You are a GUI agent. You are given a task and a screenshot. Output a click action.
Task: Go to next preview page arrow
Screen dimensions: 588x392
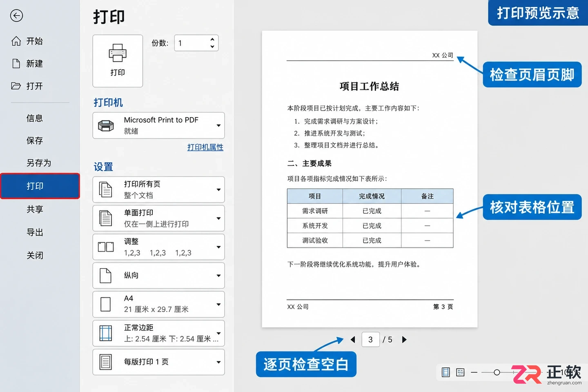click(x=404, y=340)
